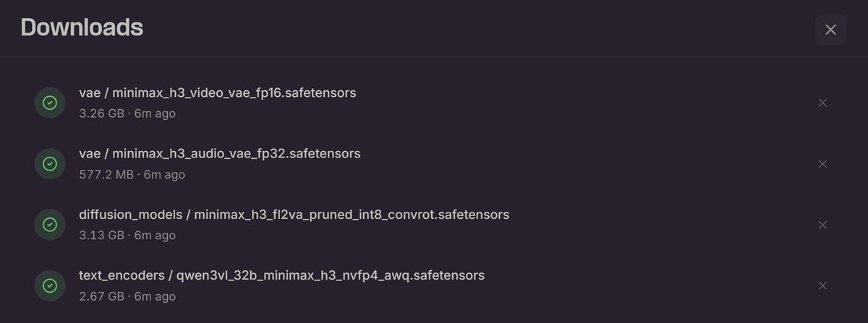Dismiss the minimax_h3_audio_vae_fp32 download entry
868x323 pixels.
click(822, 163)
